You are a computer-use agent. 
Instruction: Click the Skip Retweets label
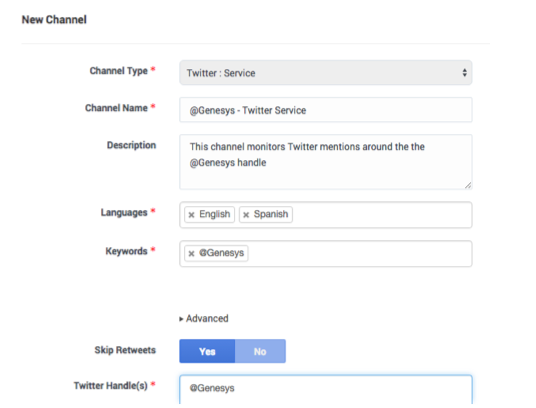[x=125, y=350]
